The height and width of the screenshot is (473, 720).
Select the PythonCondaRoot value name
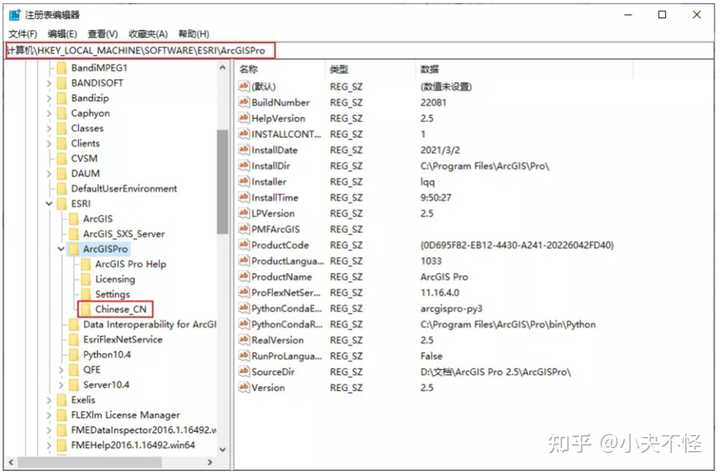[x=287, y=325]
